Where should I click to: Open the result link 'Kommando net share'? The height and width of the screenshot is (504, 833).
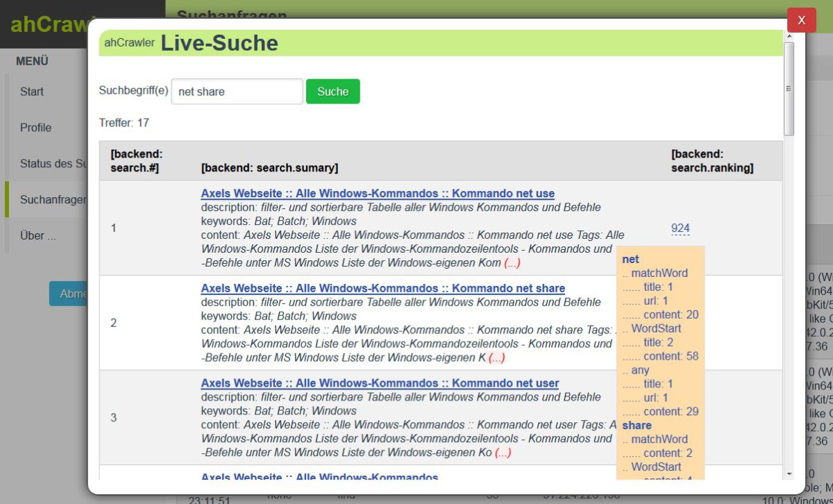point(383,288)
